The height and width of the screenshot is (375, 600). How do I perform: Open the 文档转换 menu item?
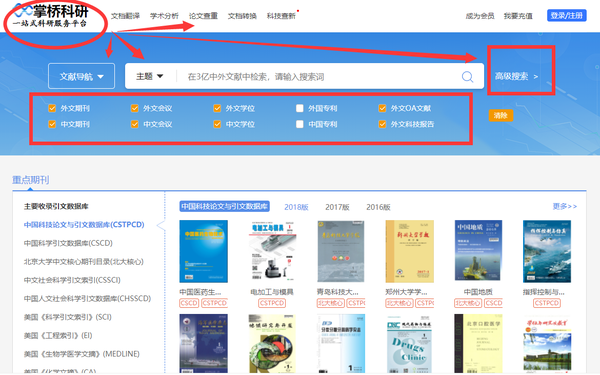pyautogui.click(x=242, y=16)
